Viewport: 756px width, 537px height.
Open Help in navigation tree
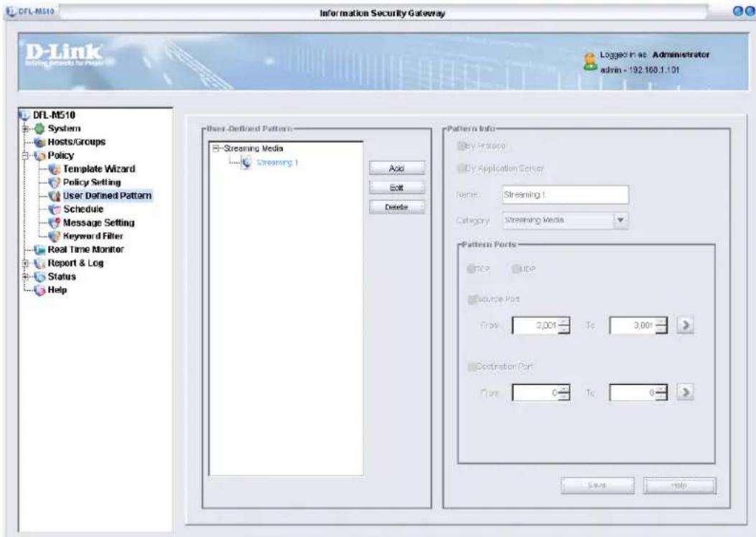tap(57, 290)
